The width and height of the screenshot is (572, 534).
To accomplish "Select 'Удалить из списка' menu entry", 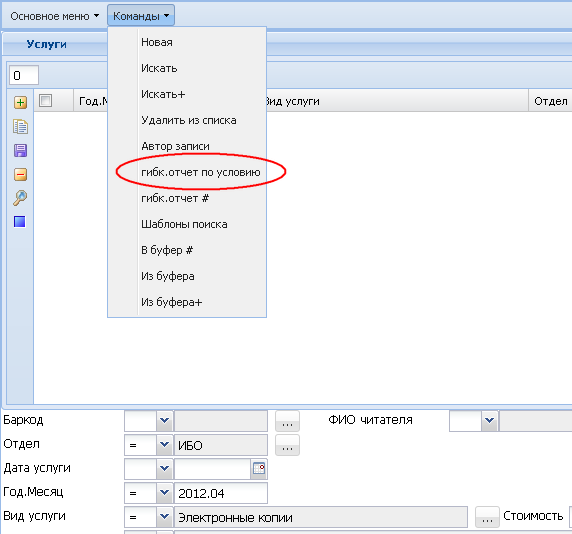I will pos(189,120).
